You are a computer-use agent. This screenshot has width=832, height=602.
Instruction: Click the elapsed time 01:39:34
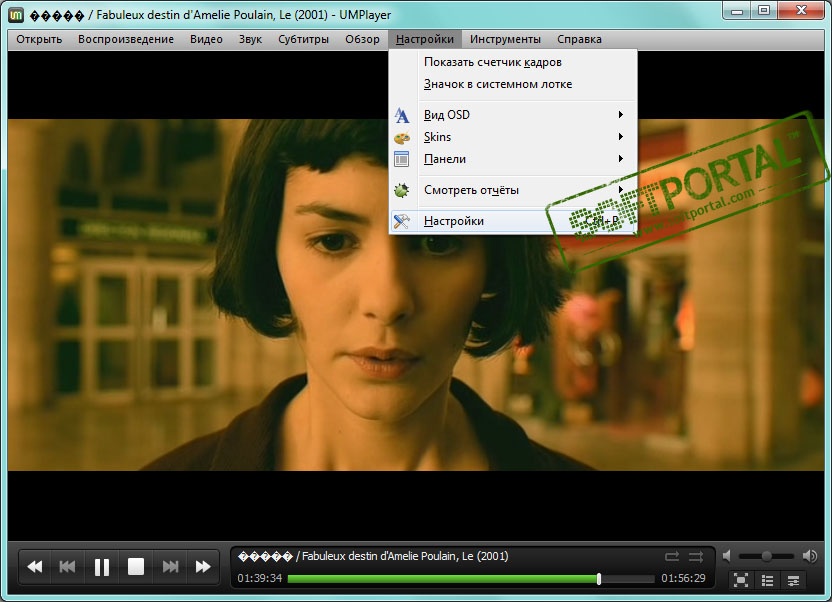pyautogui.click(x=259, y=578)
